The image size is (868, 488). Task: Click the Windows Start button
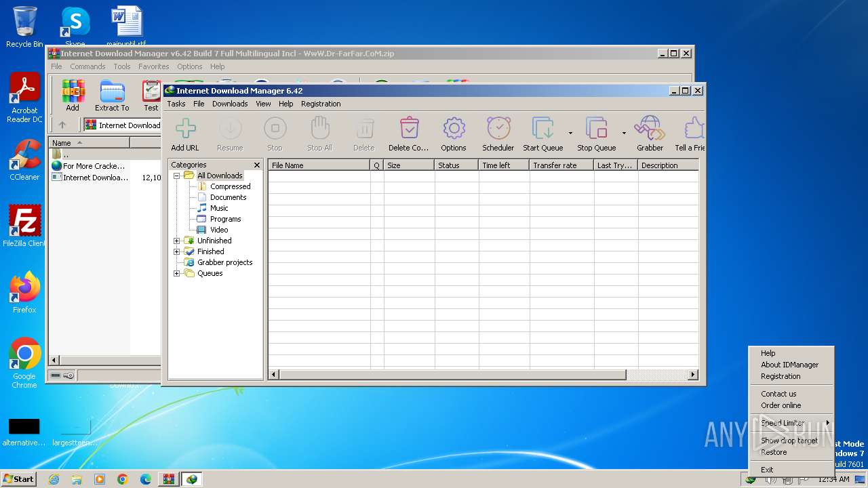[x=19, y=479]
